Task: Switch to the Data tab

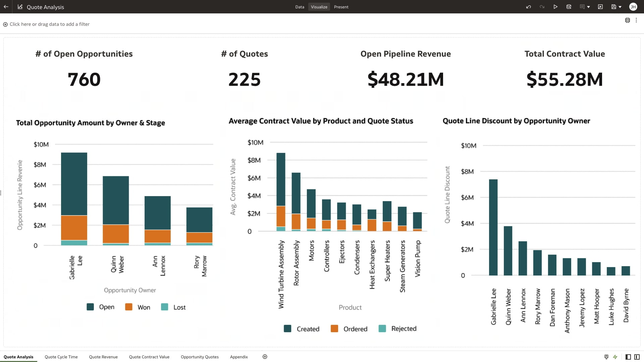Action: pos(300,7)
